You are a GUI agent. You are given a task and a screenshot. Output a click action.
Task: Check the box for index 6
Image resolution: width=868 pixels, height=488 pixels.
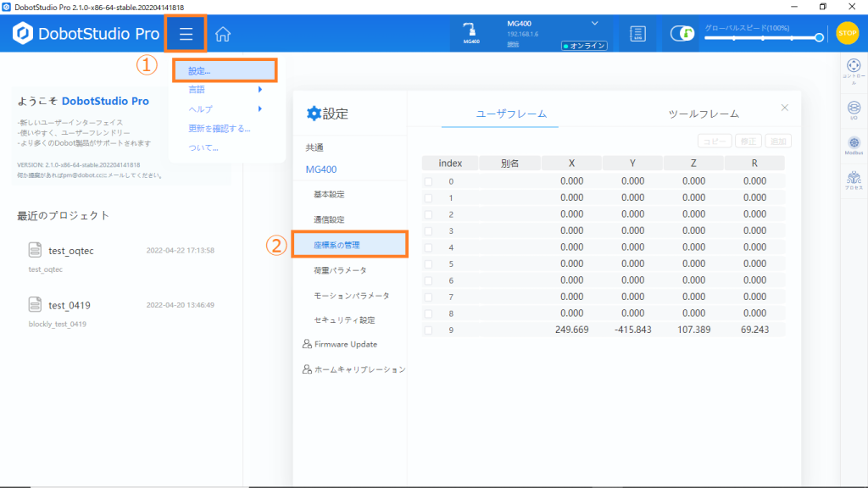pos(428,281)
